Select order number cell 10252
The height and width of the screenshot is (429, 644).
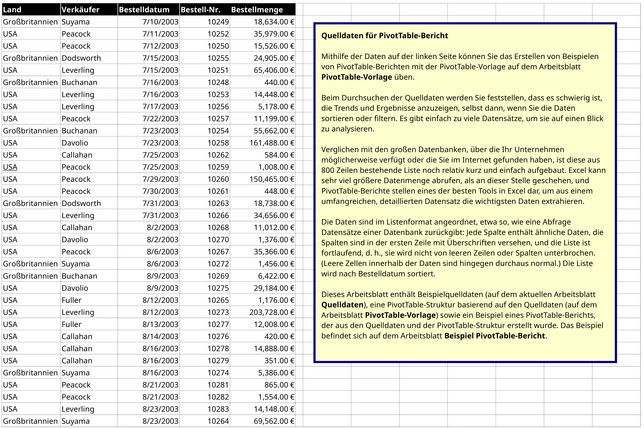(205, 34)
